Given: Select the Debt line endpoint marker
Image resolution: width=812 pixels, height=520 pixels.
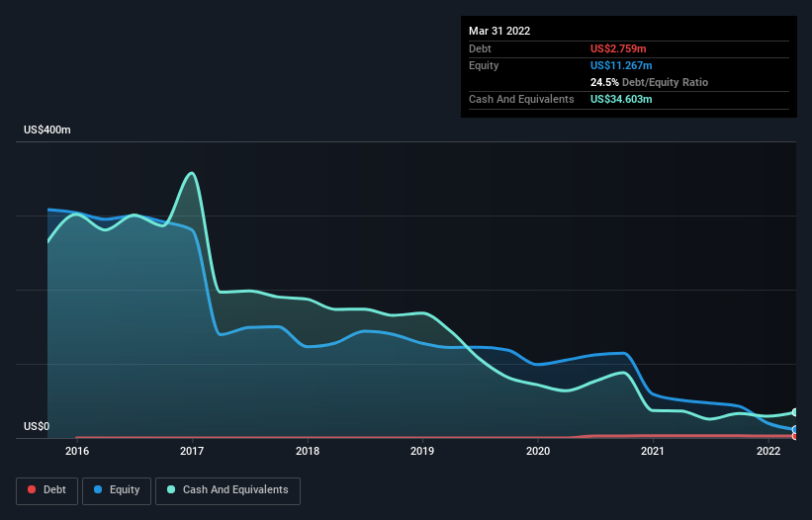Looking at the screenshot, I should [x=795, y=436].
